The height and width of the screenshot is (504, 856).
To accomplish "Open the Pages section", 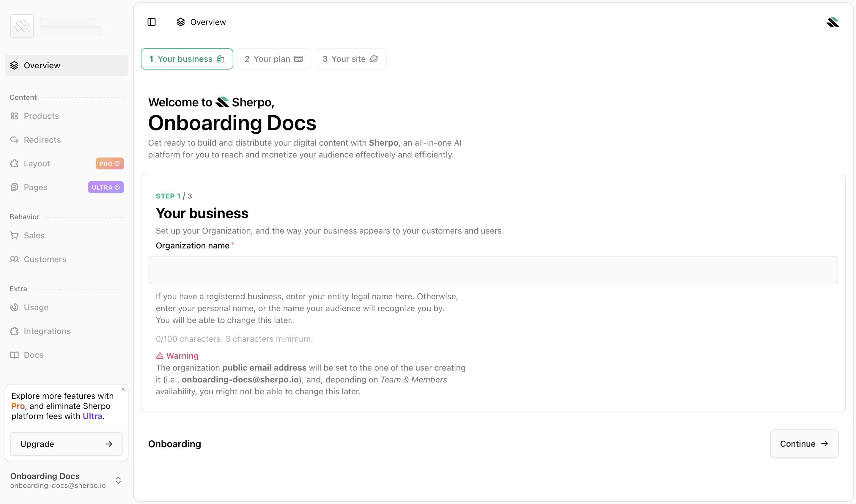I will 35,187.
